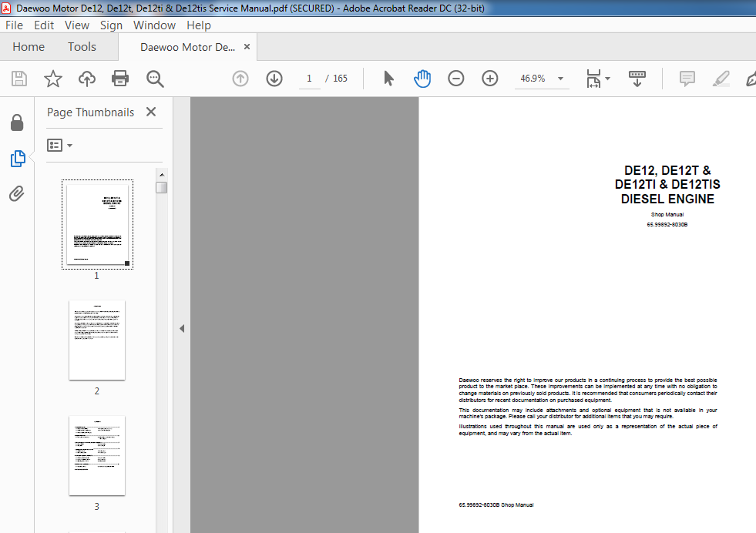Toggle the Page Thumbnails panel icon
Viewport: 756px width, 533px height.
18,158
